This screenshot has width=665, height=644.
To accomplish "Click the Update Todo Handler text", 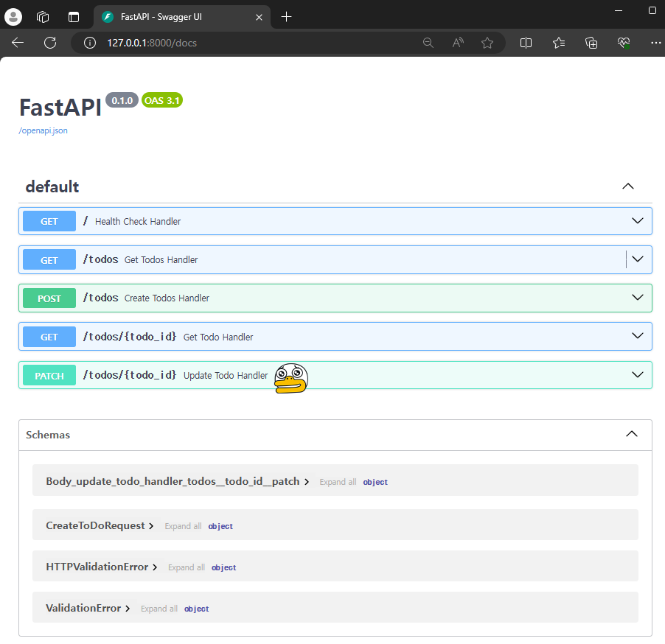I will point(226,376).
